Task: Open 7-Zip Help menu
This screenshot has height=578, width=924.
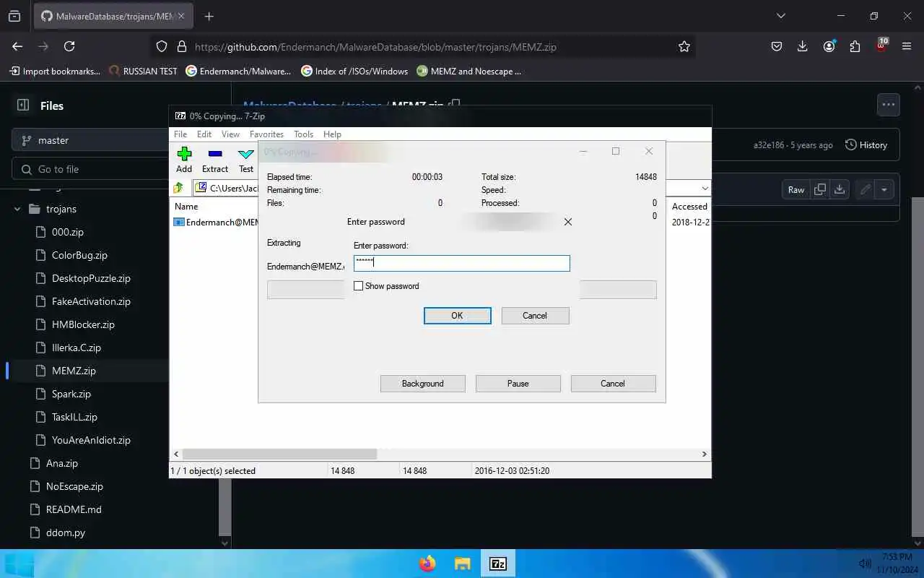Action: 332,134
